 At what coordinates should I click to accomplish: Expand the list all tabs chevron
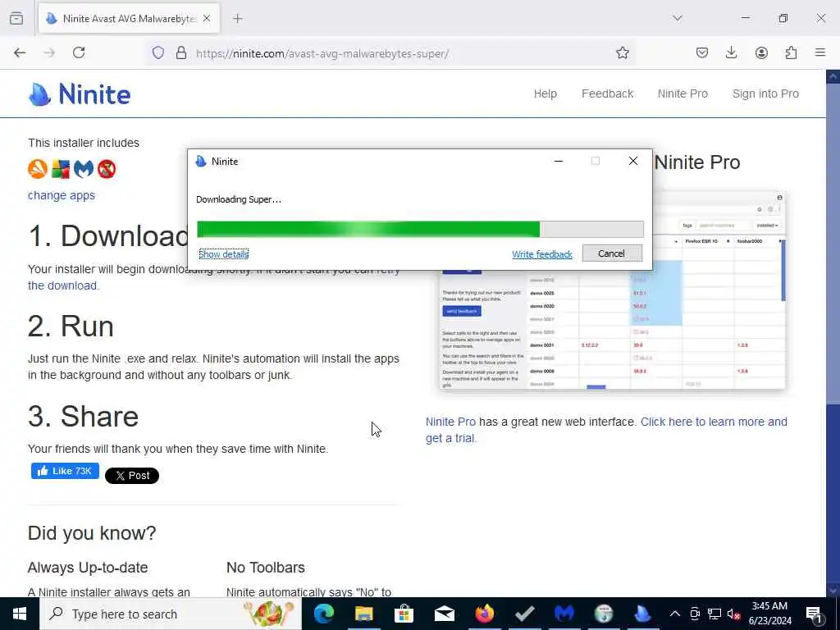click(x=678, y=18)
